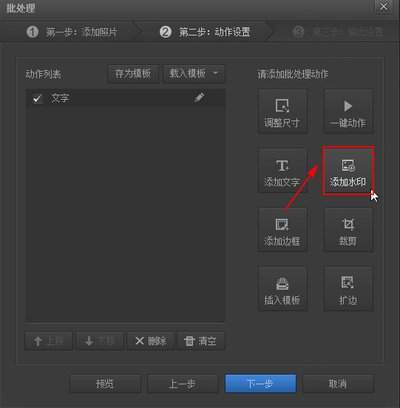
Task: Click the 存为模板 save template button
Action: tap(133, 73)
